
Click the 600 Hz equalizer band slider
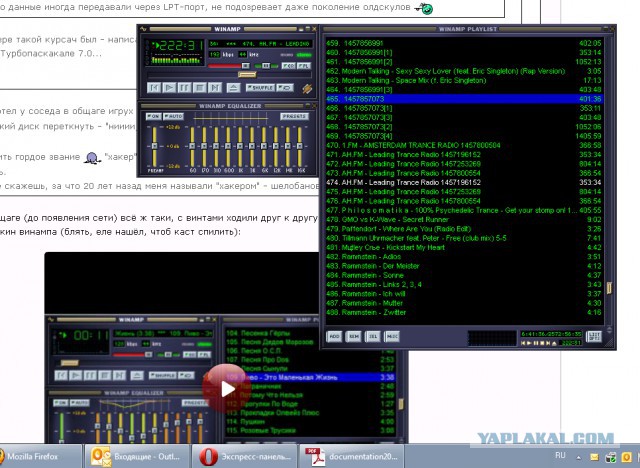tap(228, 146)
